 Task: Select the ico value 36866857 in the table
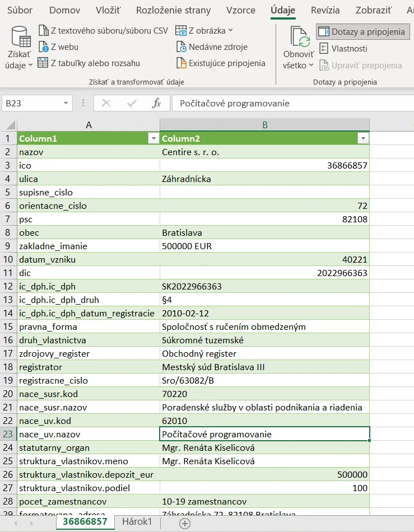pyautogui.click(x=264, y=165)
